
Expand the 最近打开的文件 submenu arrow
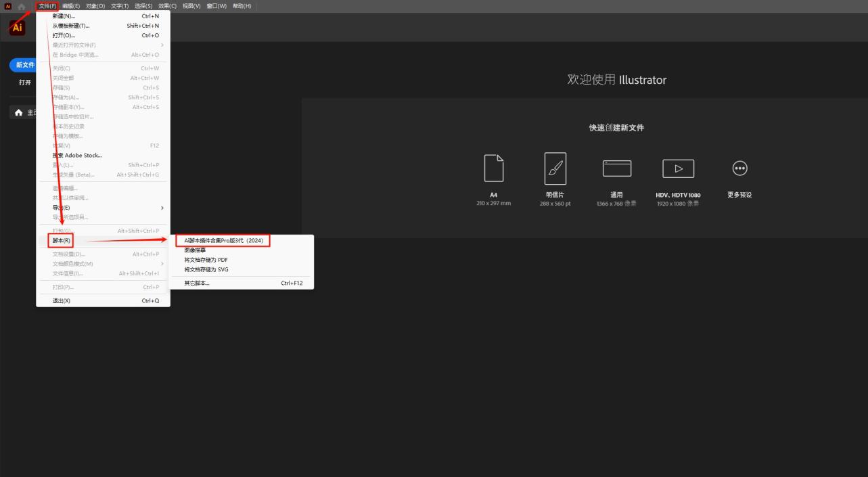(162, 45)
